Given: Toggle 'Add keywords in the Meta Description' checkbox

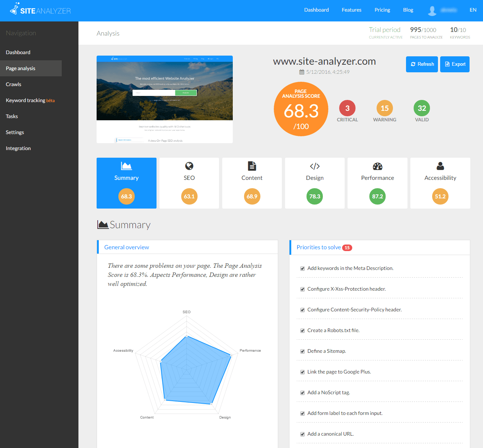Looking at the screenshot, I should click(x=303, y=269).
